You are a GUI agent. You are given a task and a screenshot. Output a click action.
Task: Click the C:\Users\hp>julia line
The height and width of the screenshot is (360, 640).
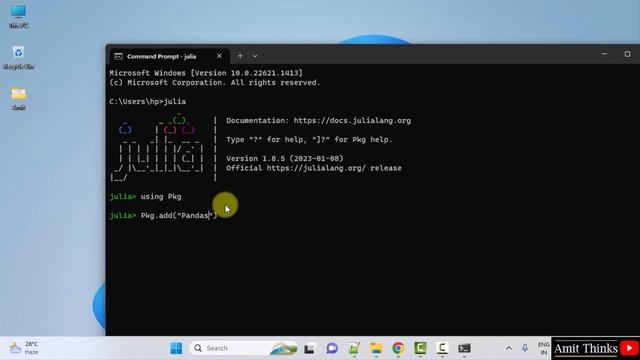coord(148,102)
